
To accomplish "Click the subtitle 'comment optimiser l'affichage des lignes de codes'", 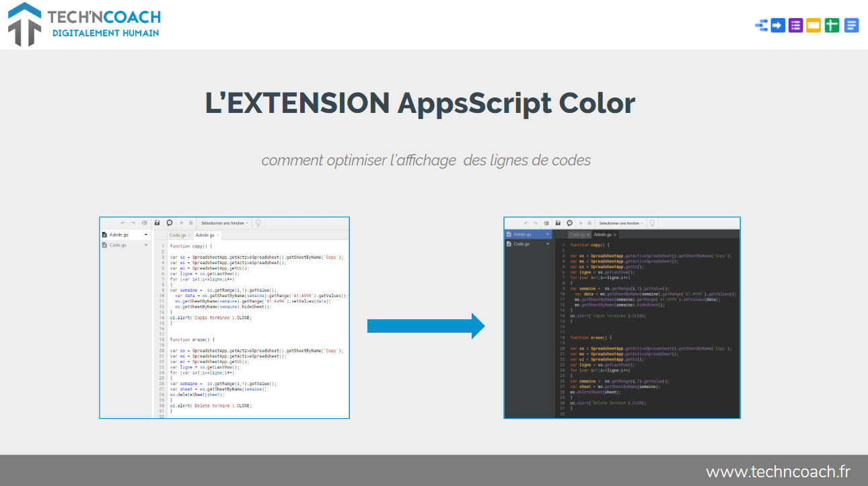I will pos(426,161).
